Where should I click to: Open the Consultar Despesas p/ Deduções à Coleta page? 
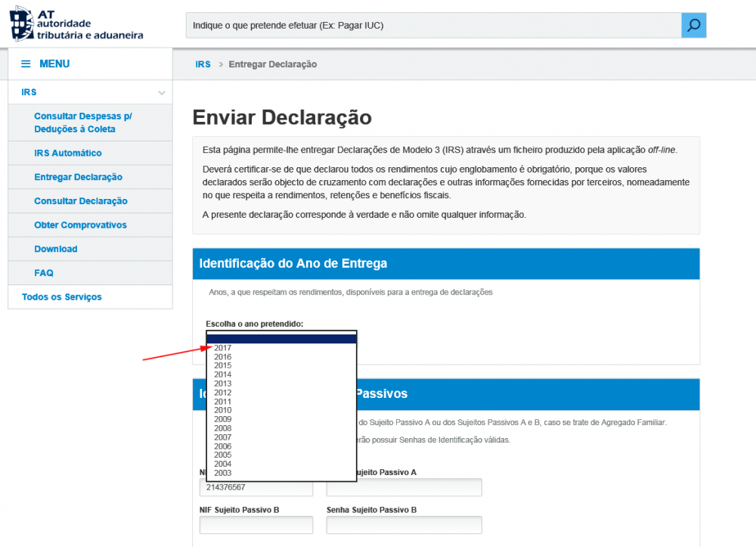[83, 123]
